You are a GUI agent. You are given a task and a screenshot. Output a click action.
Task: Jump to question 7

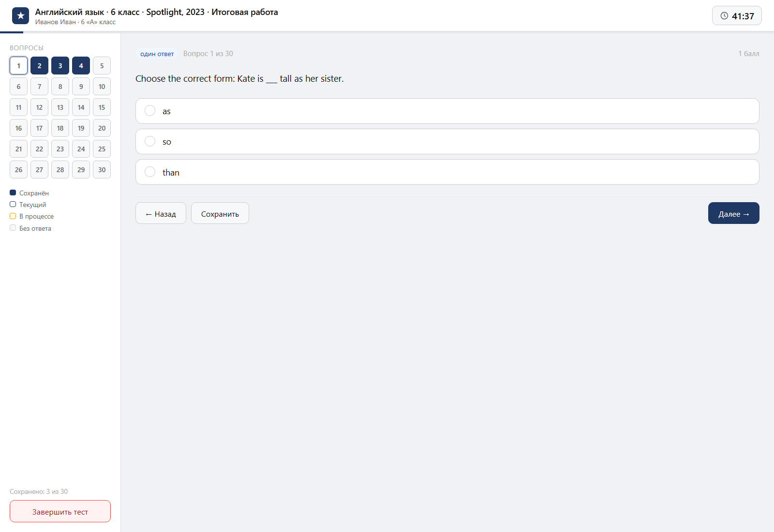coord(39,87)
